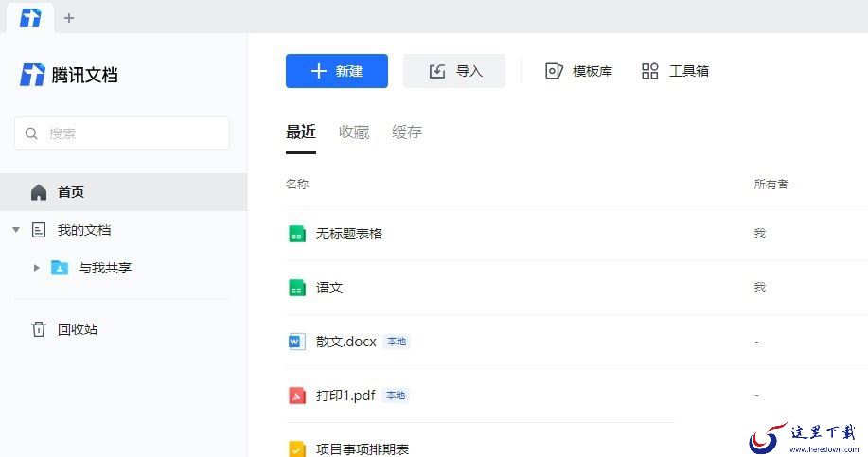868x457 pixels.
Task: Open 回收站 recycle bin
Action: pyautogui.click(x=78, y=329)
